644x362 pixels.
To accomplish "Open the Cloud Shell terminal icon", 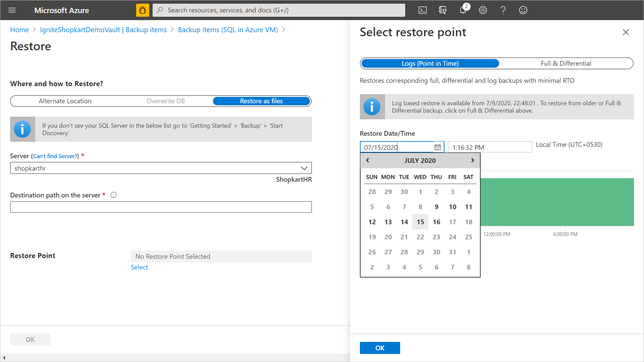I will [x=423, y=10].
